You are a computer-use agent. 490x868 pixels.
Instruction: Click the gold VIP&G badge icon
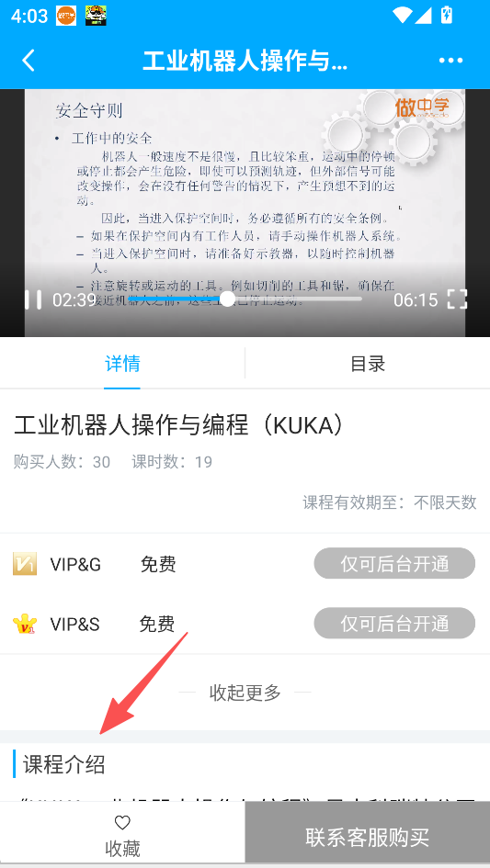[x=25, y=564]
